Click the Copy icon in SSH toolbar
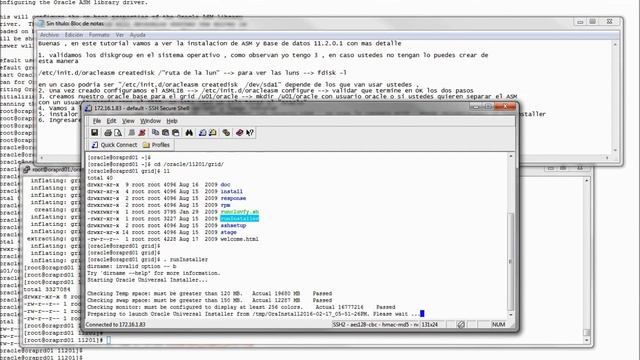 (x=155, y=133)
